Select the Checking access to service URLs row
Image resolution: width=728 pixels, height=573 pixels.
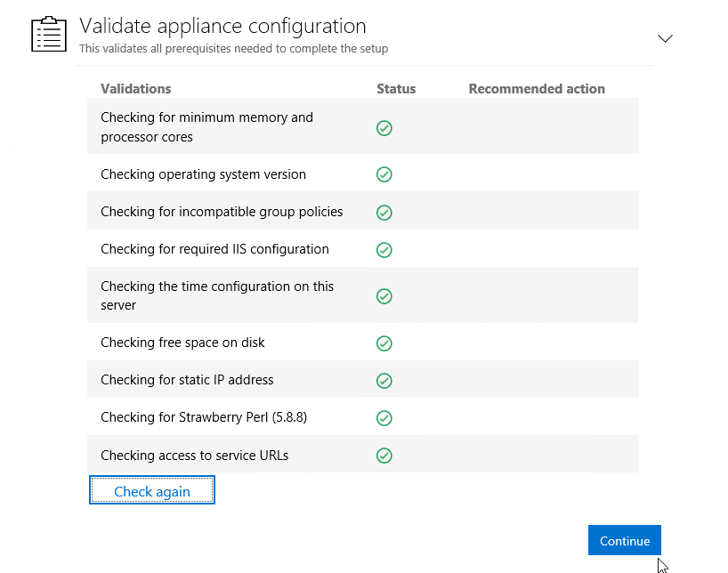click(x=362, y=454)
